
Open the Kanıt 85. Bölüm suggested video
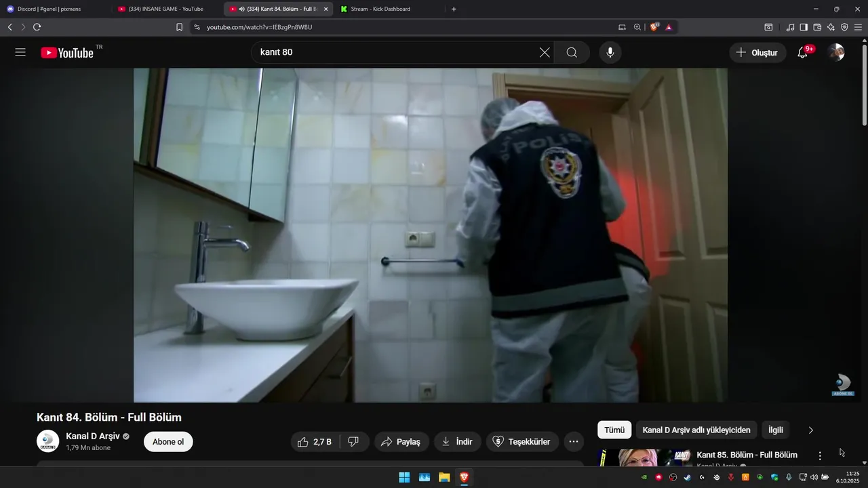click(747, 455)
